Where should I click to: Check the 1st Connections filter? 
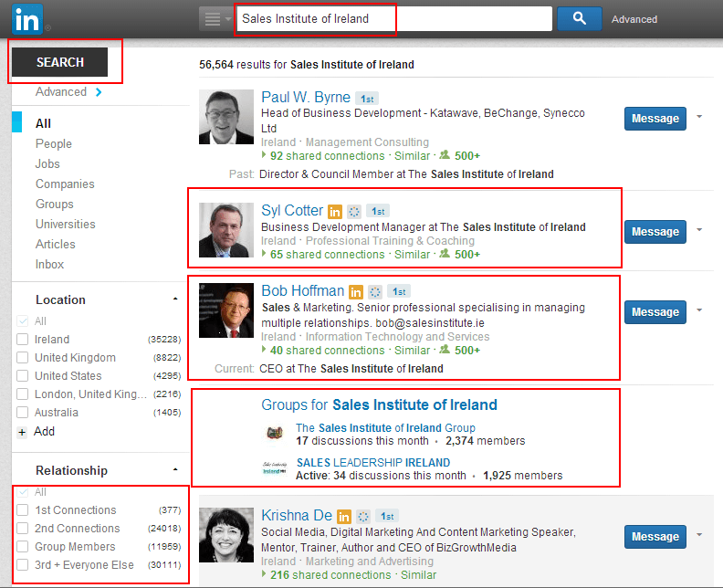point(22,510)
